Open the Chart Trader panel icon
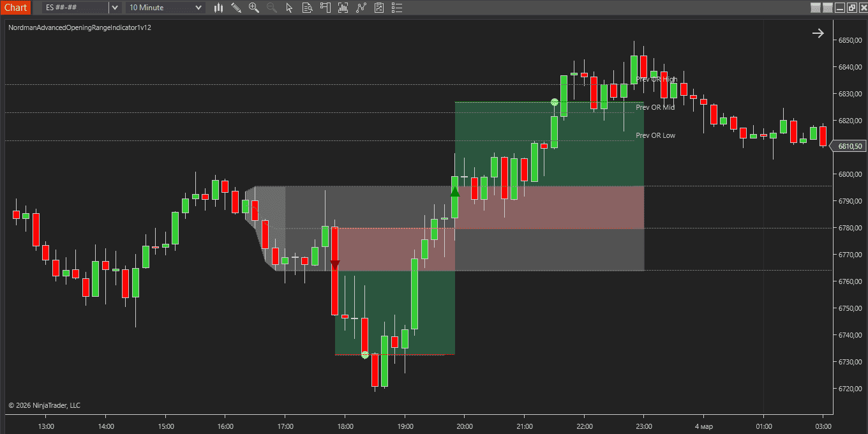 [x=325, y=8]
